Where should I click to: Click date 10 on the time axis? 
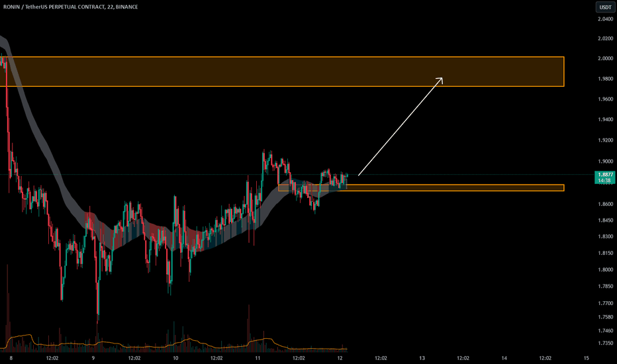pyautogui.click(x=175, y=358)
